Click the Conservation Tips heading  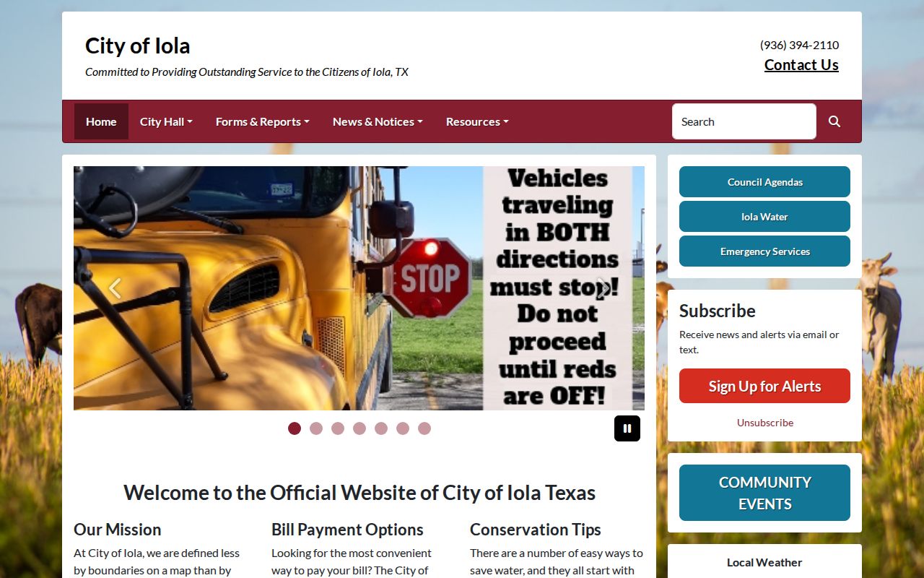pyautogui.click(x=536, y=530)
